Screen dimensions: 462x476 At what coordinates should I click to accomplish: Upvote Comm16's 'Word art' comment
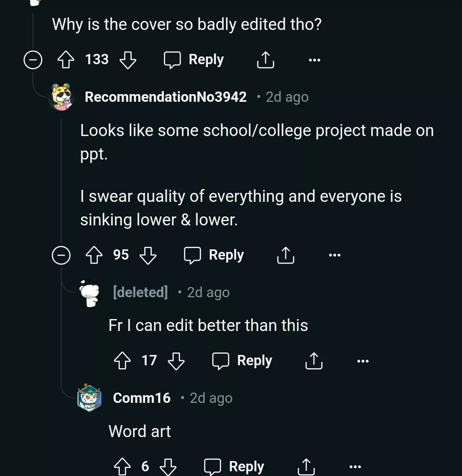[x=122, y=467]
